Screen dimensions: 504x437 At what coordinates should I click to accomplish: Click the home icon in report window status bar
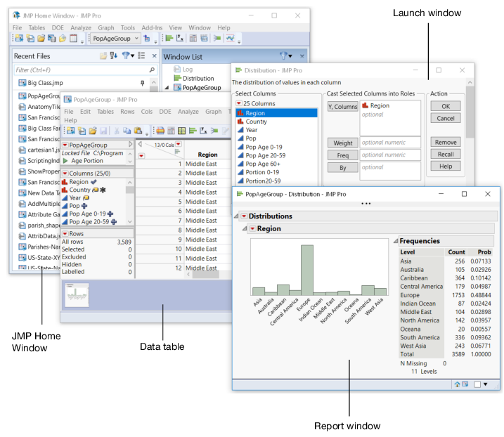(x=457, y=384)
